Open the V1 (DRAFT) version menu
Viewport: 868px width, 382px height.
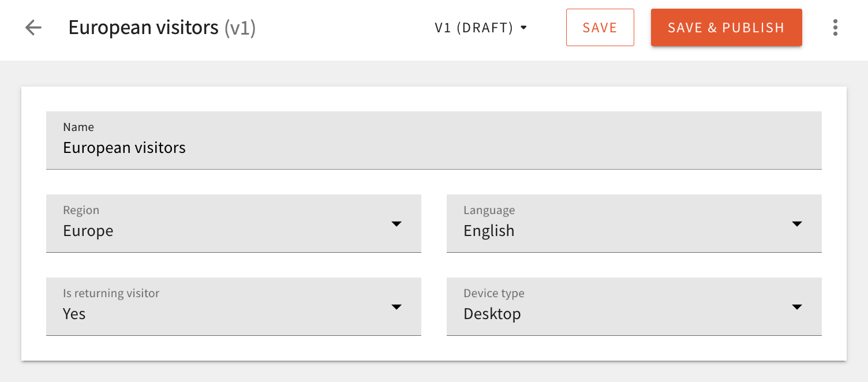pyautogui.click(x=482, y=27)
